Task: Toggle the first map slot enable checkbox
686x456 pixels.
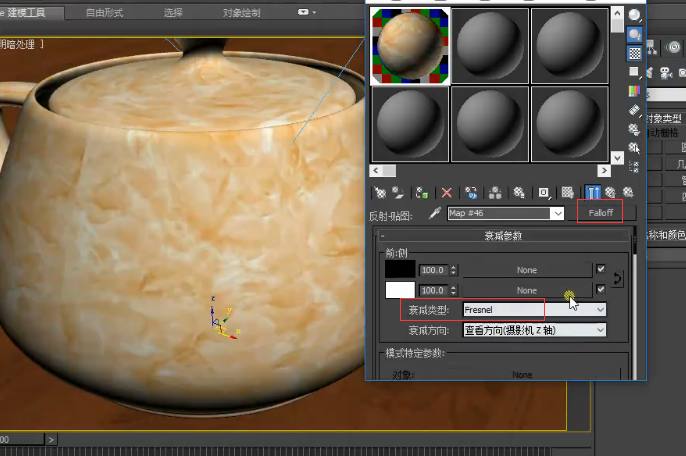Action: (x=600, y=270)
